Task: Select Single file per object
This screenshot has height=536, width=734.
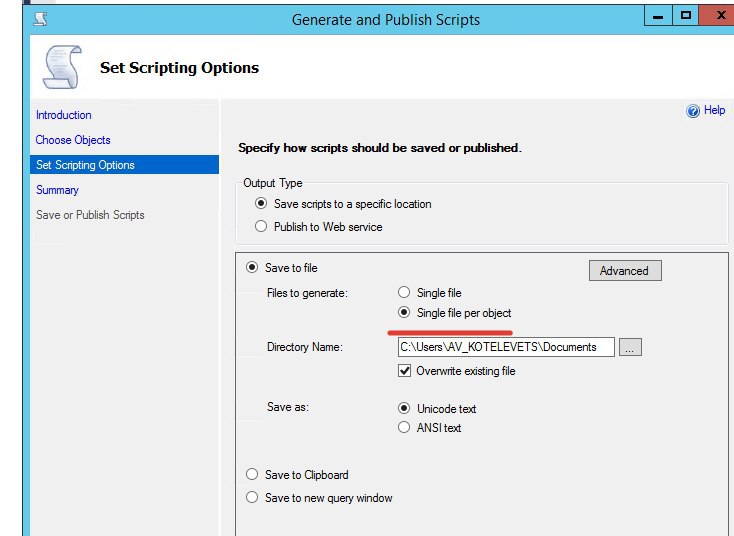Action: (x=404, y=313)
